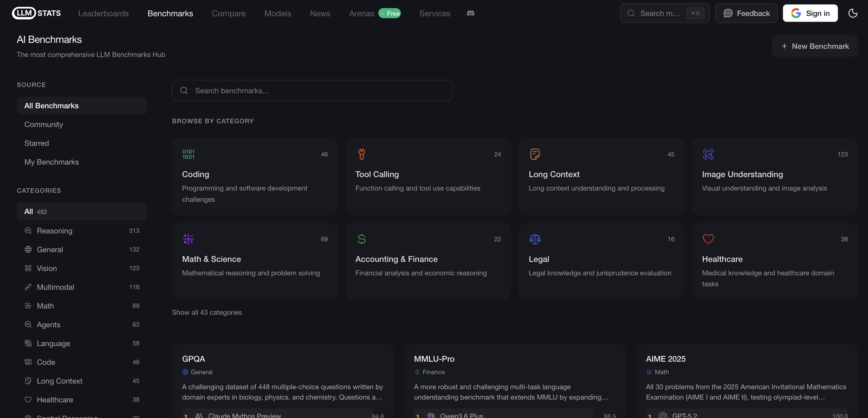
Task: Open the GPQA benchmark title
Action: 193,359
